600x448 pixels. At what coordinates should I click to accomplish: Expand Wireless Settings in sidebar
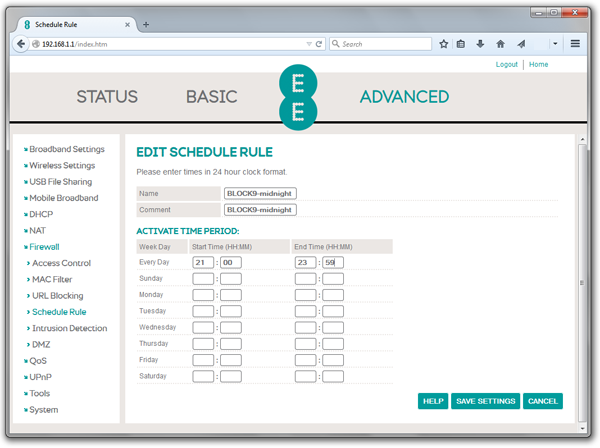coord(60,166)
